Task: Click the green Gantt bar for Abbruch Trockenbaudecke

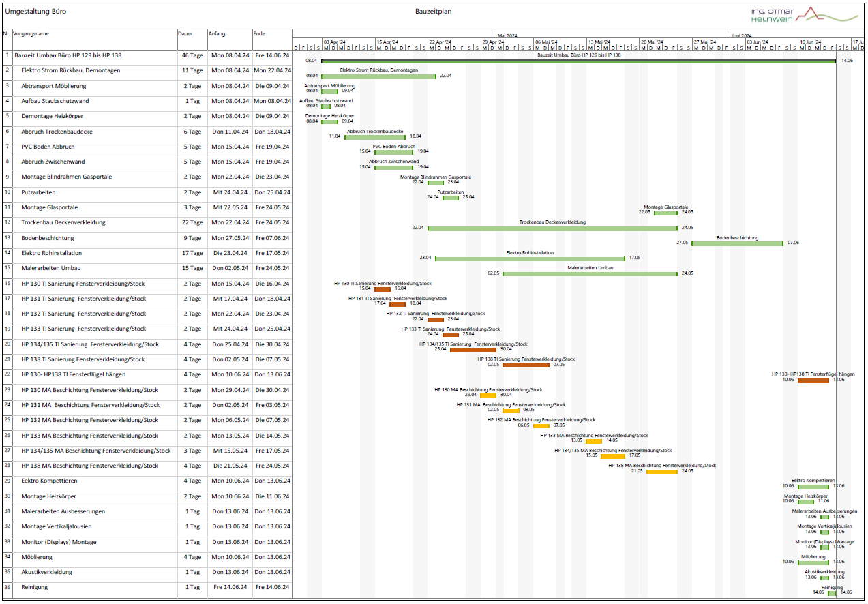Action: 375,136
